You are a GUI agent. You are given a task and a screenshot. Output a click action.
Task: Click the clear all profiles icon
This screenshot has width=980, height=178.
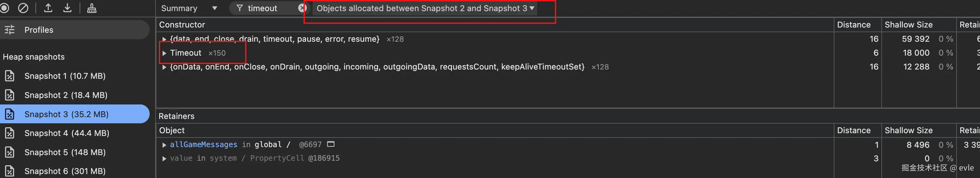[x=23, y=8]
